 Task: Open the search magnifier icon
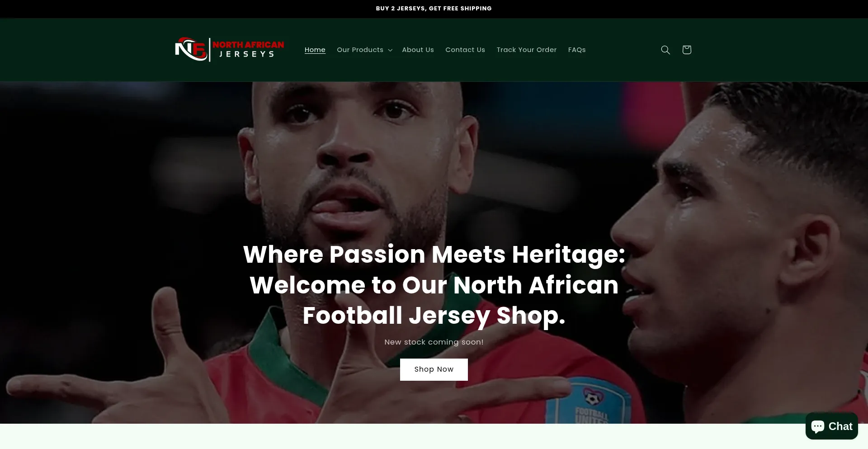[665, 50]
